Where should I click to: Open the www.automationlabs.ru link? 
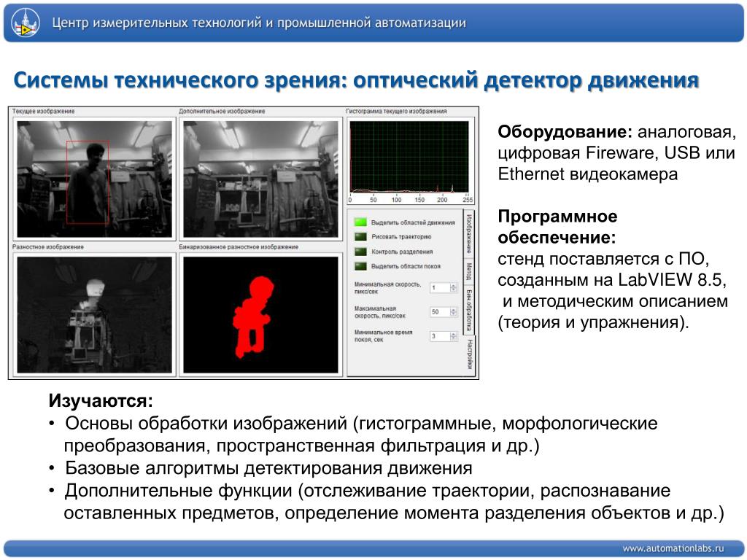coord(673,548)
